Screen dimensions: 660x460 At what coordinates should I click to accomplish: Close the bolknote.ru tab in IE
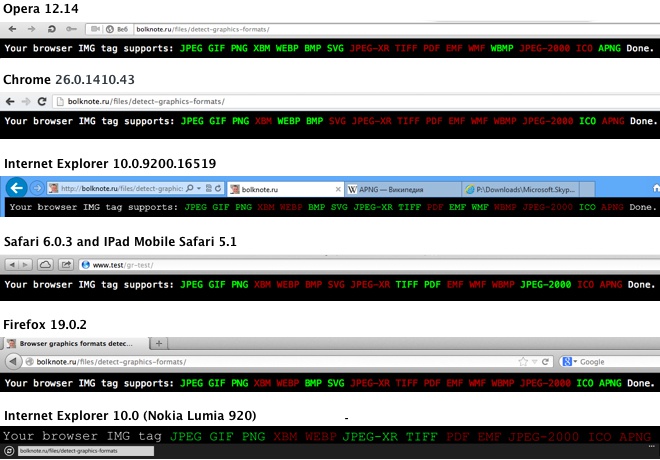tap(338, 189)
